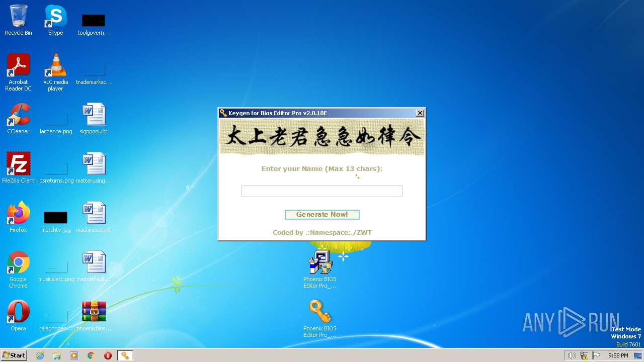Click the 9:58 PM system clock
The height and width of the screenshot is (362, 644).
618,355
